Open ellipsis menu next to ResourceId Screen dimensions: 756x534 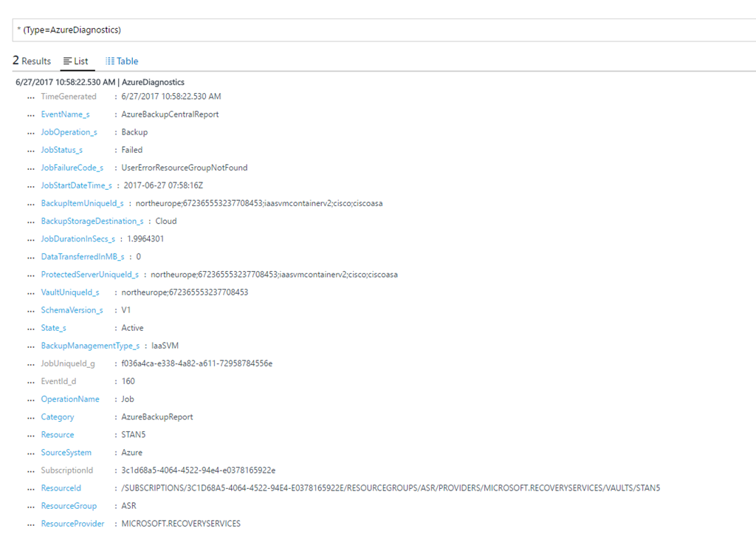click(x=30, y=488)
